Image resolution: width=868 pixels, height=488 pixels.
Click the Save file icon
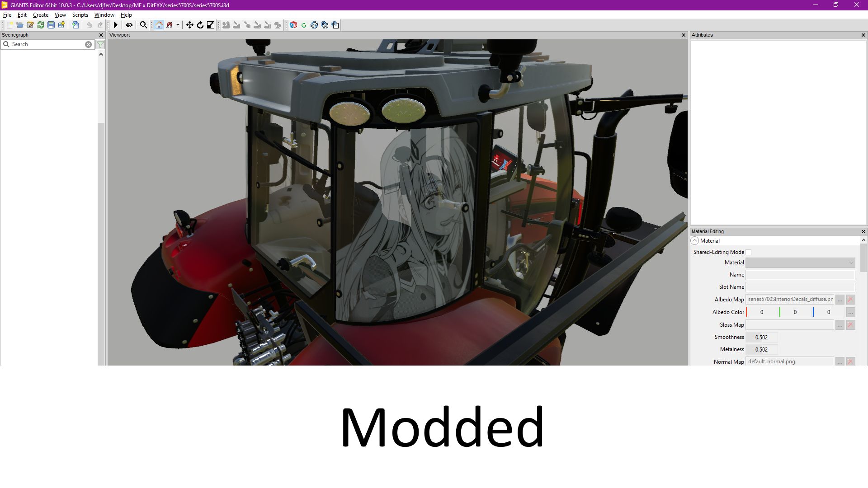(x=51, y=24)
